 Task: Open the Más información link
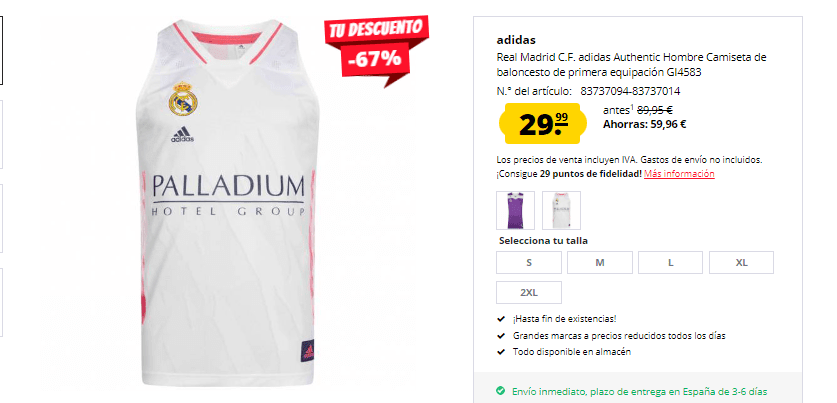679,173
